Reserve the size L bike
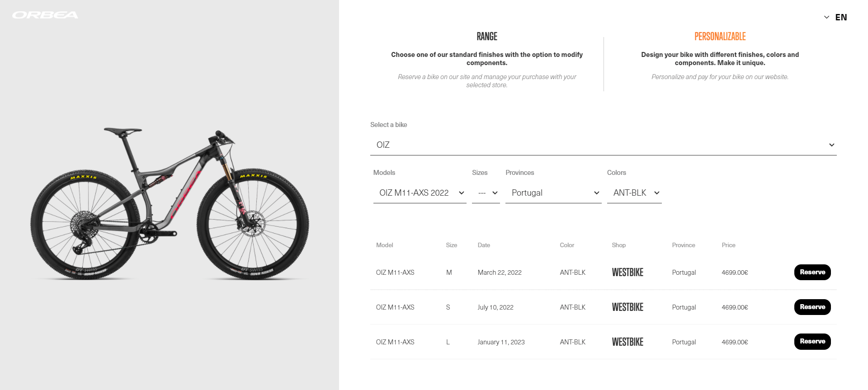868x390 pixels. (812, 342)
